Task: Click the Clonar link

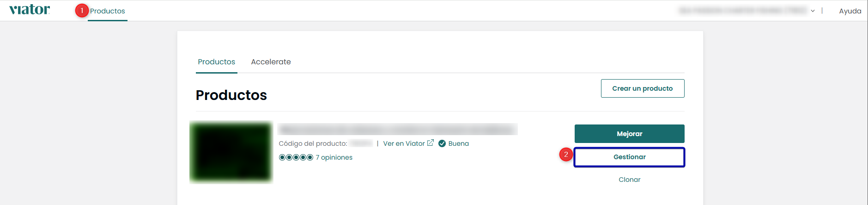Action: pyautogui.click(x=629, y=180)
